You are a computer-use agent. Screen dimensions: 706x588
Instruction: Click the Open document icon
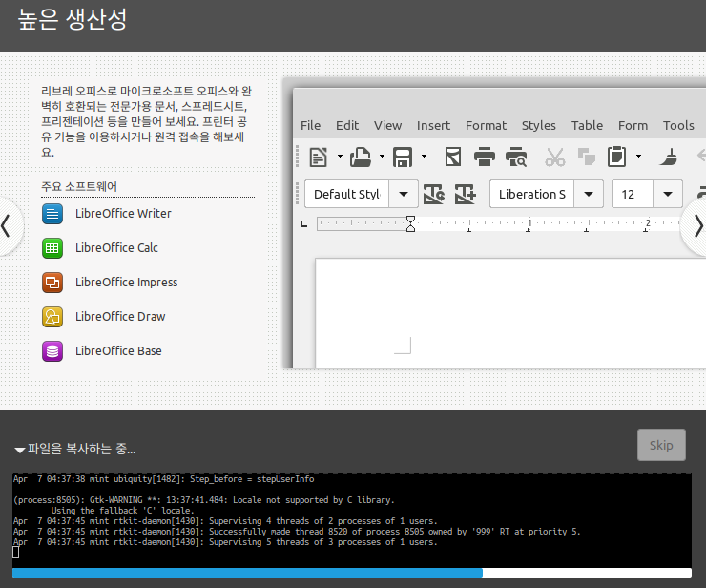pos(361,157)
